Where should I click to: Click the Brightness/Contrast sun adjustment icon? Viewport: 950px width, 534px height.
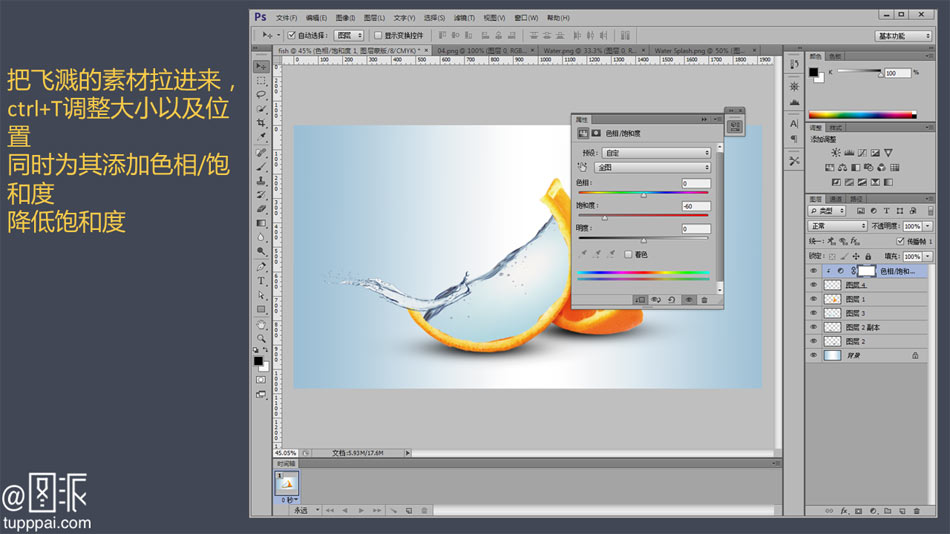pyautogui.click(x=836, y=153)
